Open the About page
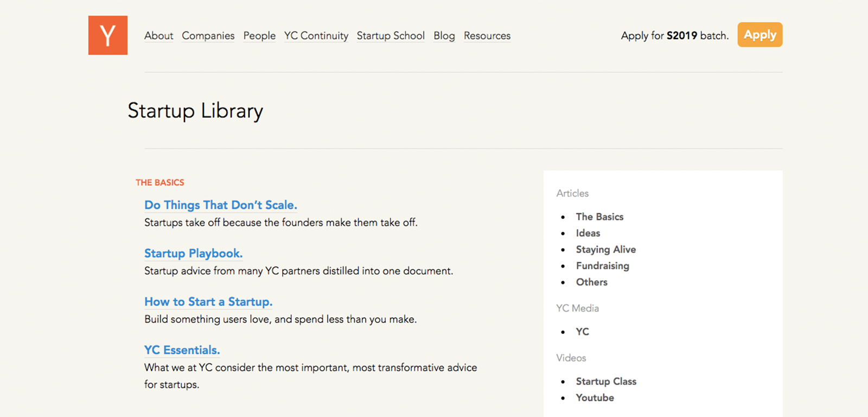868x417 pixels. [x=159, y=36]
